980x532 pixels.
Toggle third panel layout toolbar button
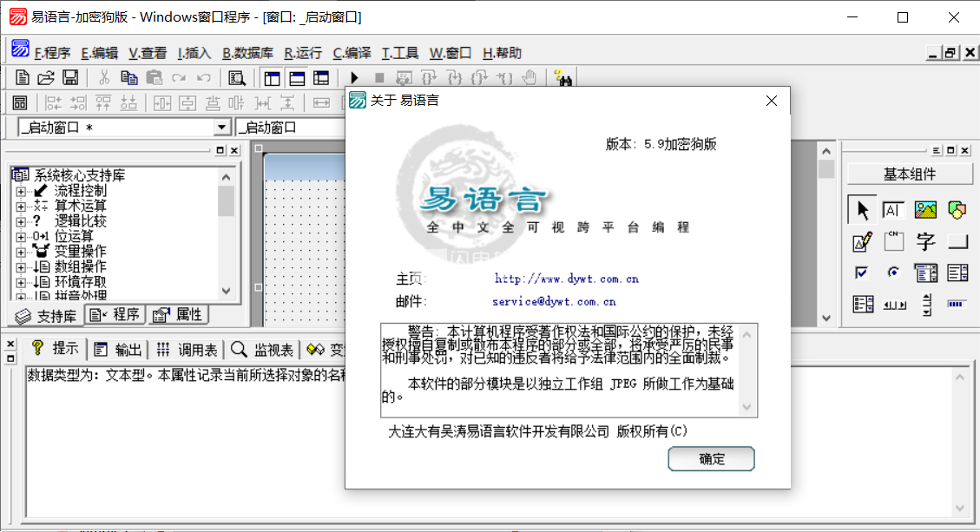click(321, 77)
